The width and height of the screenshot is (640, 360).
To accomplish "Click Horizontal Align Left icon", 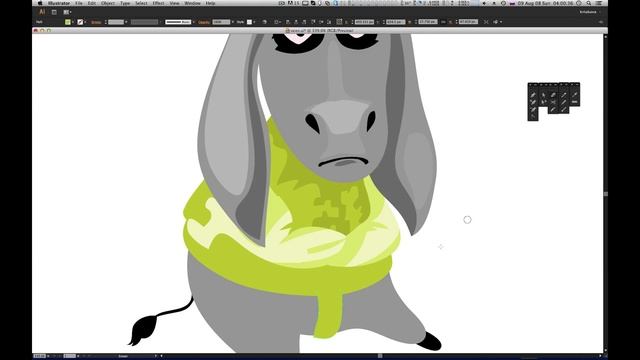I will (288, 22).
